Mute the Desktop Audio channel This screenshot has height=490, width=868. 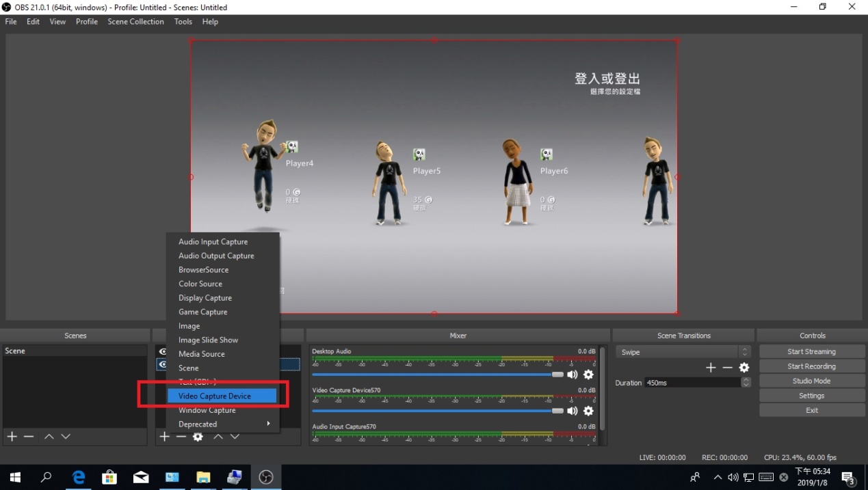click(573, 375)
